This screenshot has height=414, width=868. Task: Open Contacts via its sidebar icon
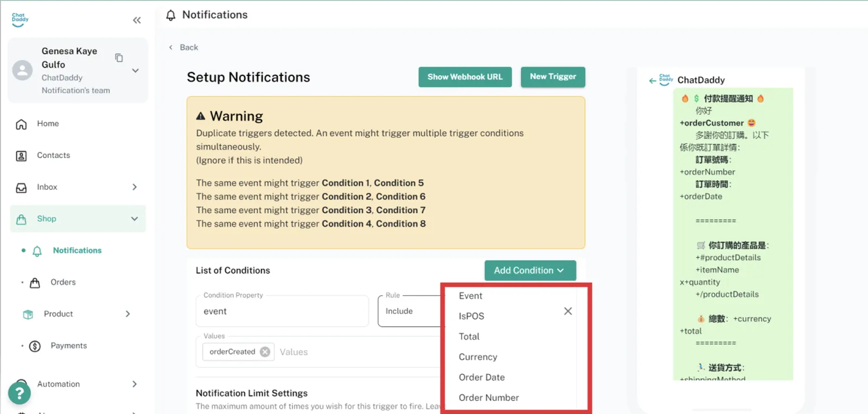point(21,156)
